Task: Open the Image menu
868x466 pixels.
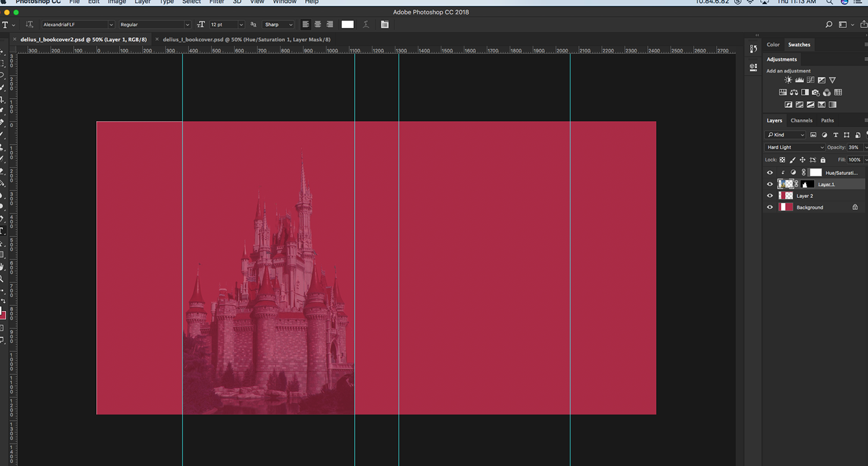Action: tap(117, 2)
